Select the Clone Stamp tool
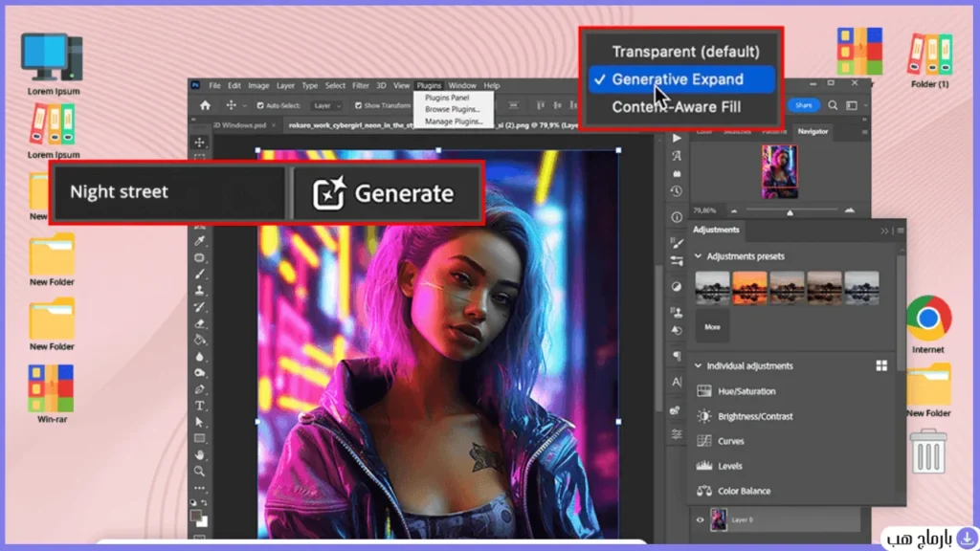Screen dimensions: 980x551 point(199,291)
